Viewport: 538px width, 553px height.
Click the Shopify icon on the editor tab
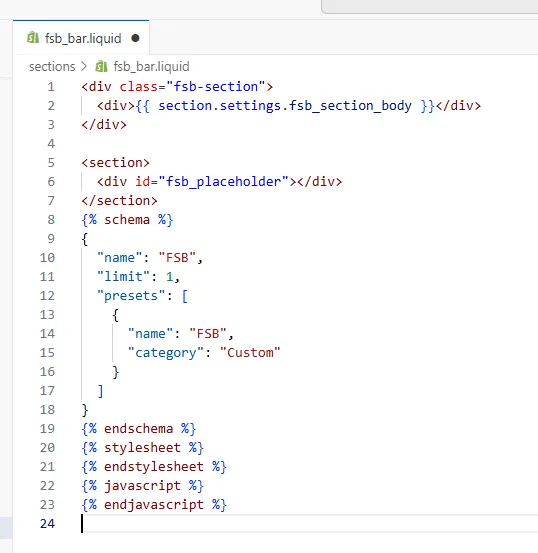pyautogui.click(x=33, y=38)
